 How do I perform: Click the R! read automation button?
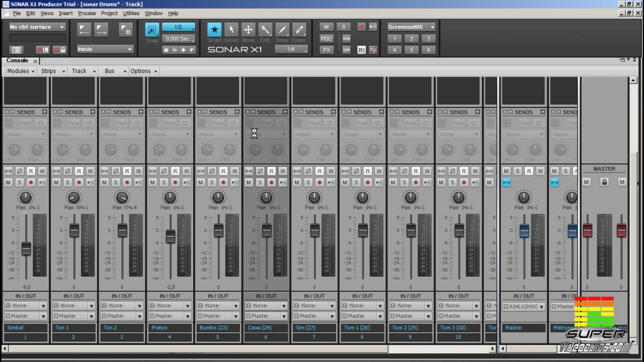coord(361,50)
